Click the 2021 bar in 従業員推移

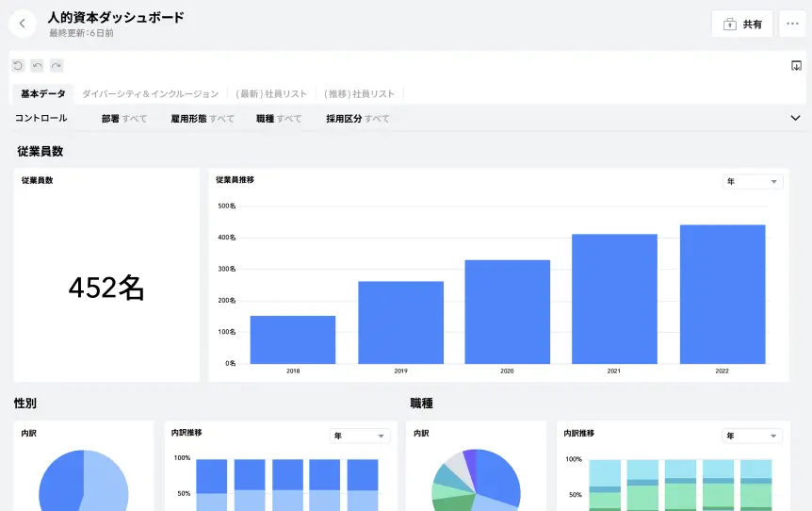tap(614, 299)
